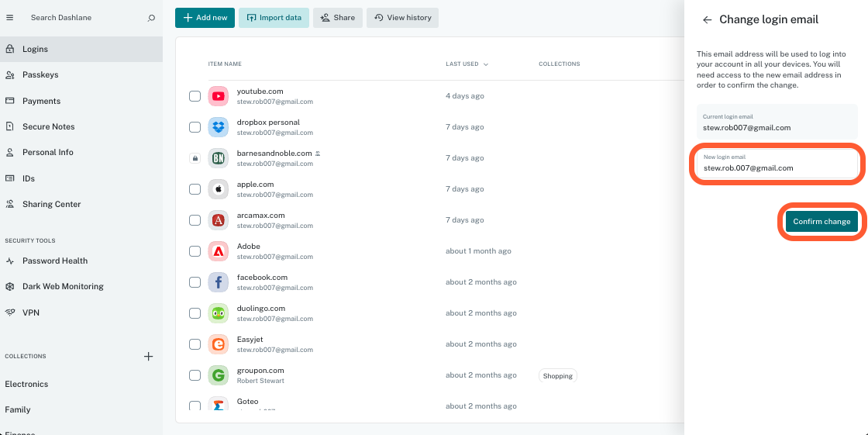868x435 pixels.
Task: Click the View history button
Action: tap(402, 18)
